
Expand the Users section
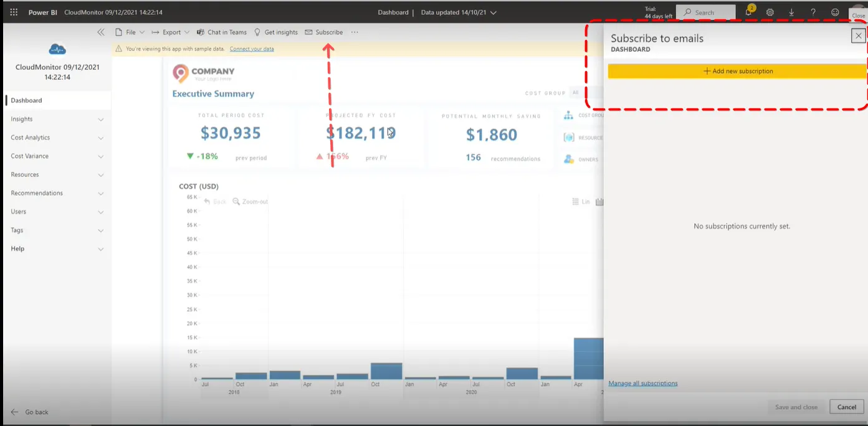[x=101, y=212]
